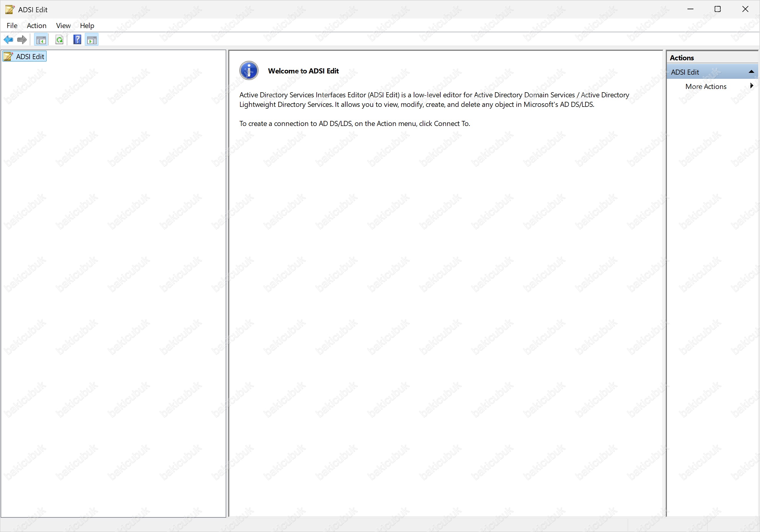Go back with the blue Back arrow
Screen dimensions: 760x532
pos(8,40)
